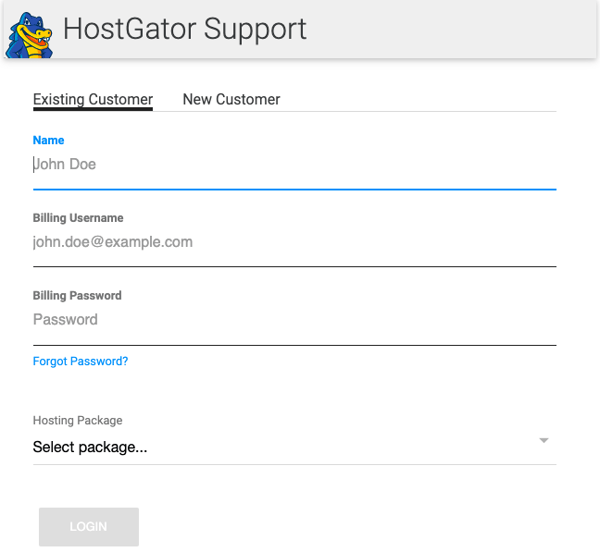Click the gray header bar right of the title
600x552 pixels.
coord(450,29)
